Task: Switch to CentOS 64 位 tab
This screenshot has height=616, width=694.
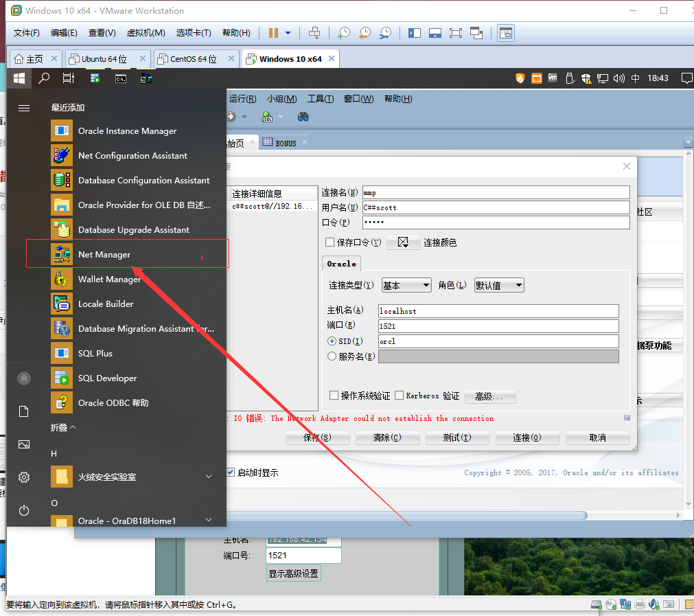Action: [x=197, y=59]
